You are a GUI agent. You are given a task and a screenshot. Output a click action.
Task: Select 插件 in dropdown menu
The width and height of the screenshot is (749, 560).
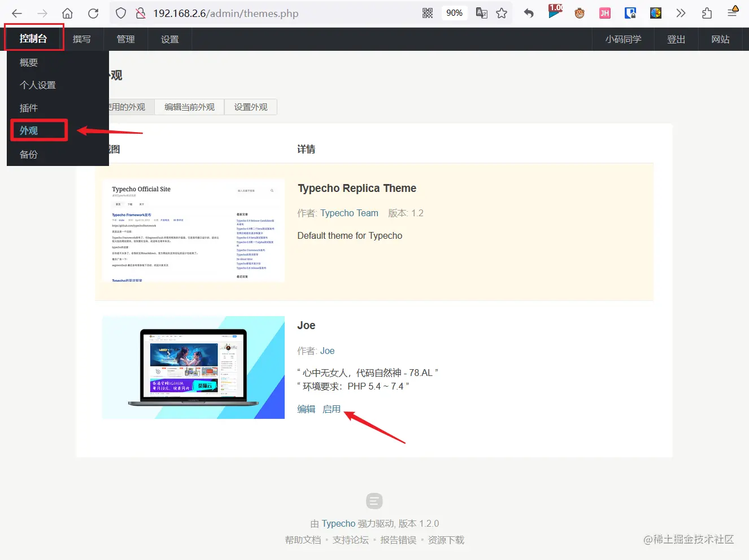point(58,107)
